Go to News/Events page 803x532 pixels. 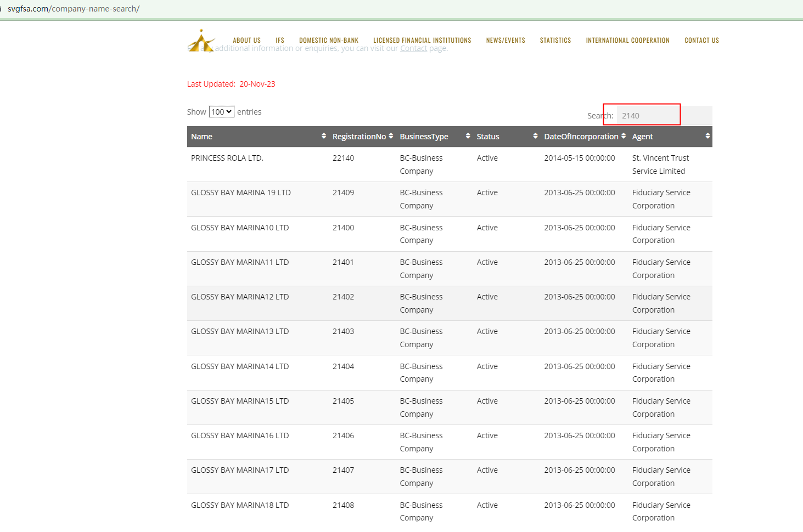click(x=506, y=41)
